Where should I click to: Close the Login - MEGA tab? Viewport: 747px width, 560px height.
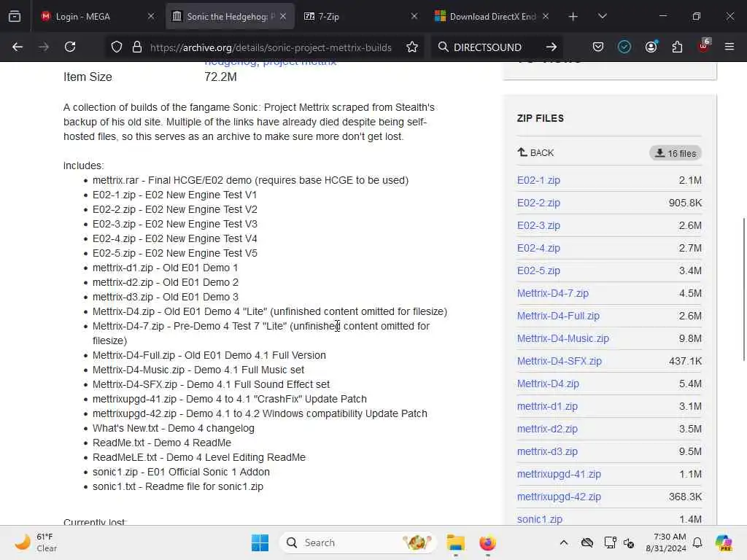pos(151,16)
